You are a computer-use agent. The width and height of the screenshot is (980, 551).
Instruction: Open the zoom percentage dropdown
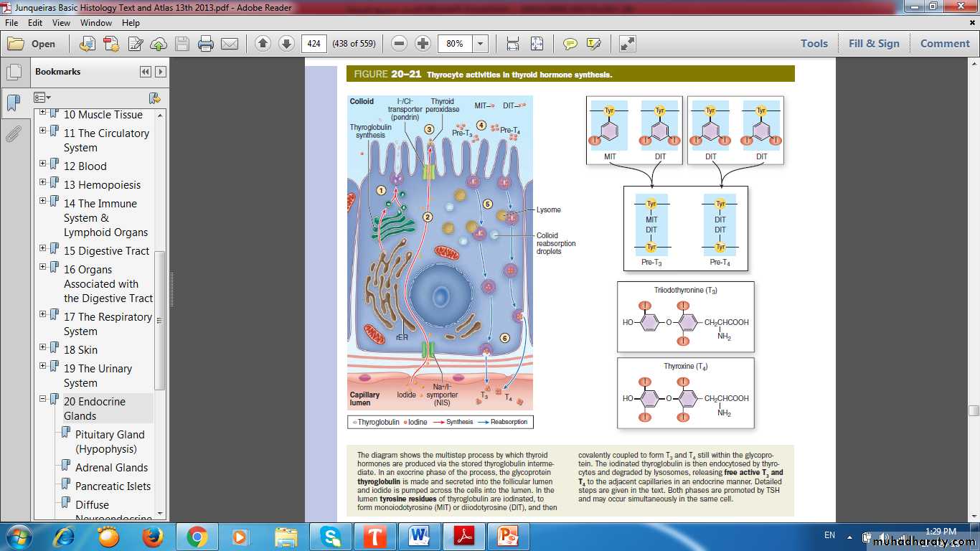pos(480,44)
